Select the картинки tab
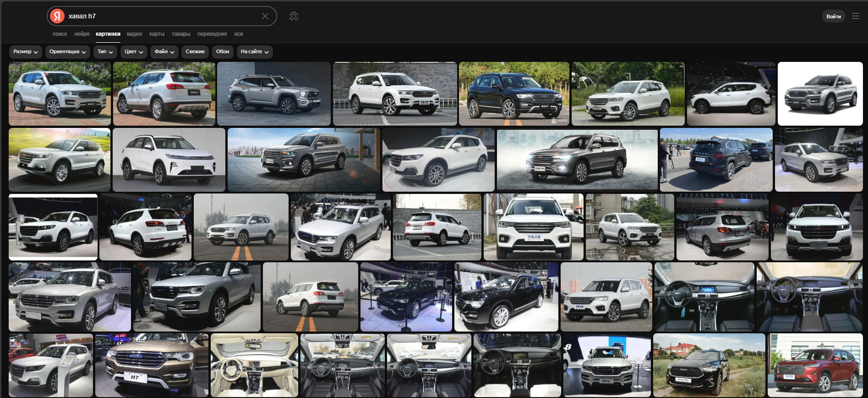868x398 pixels. click(108, 34)
